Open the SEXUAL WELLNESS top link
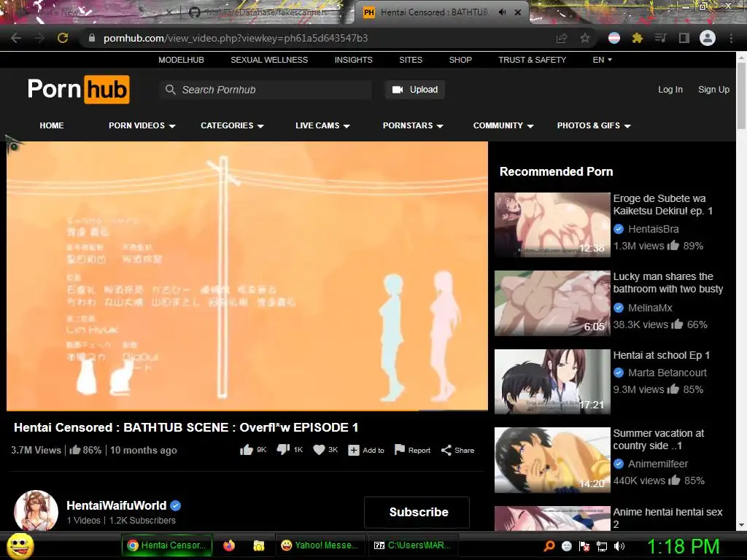 (x=269, y=60)
